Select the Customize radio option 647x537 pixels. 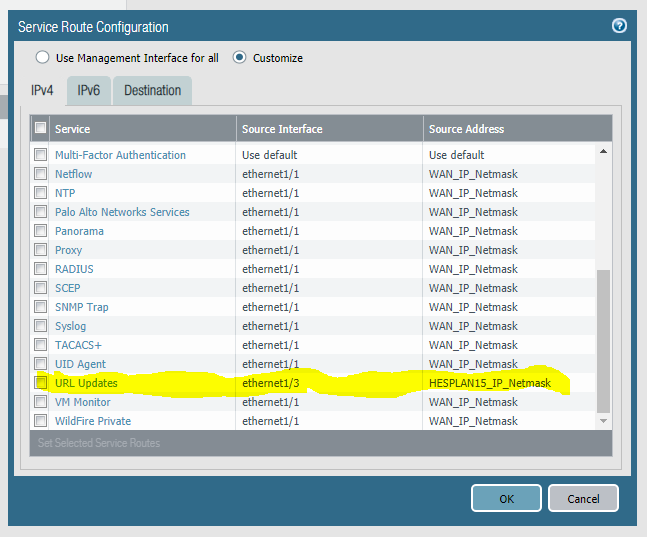239,58
